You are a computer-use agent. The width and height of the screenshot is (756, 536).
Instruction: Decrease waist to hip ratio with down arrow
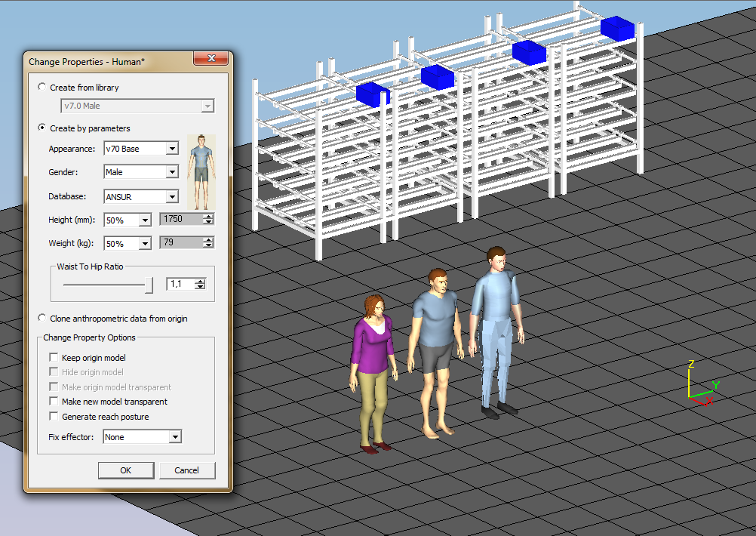tap(200, 287)
